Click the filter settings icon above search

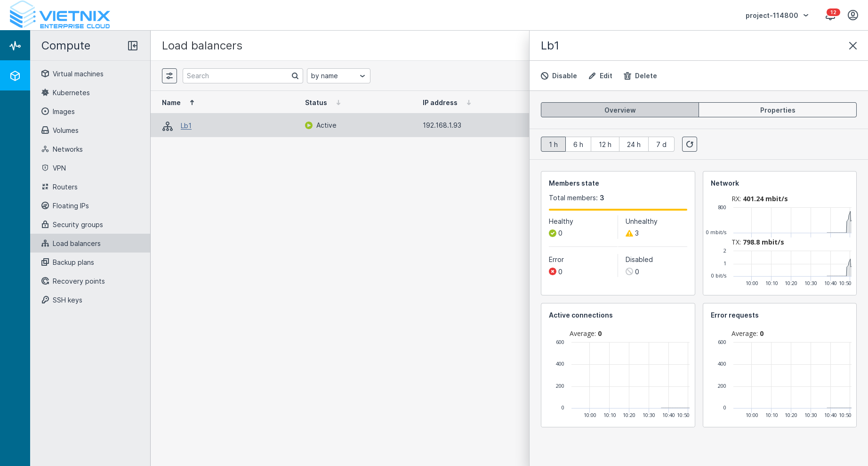coord(169,76)
